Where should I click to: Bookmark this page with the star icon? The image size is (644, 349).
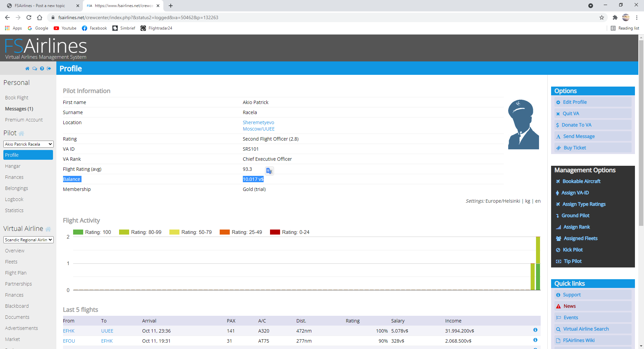point(602,17)
